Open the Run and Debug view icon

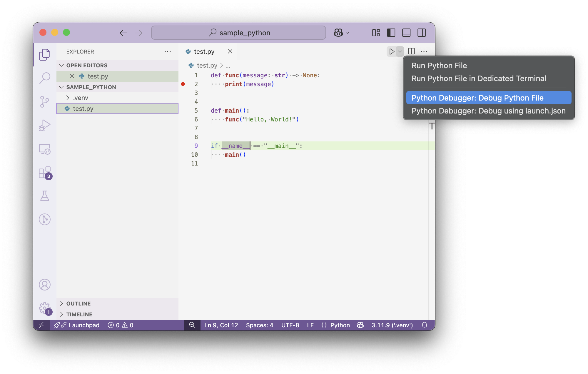45,125
